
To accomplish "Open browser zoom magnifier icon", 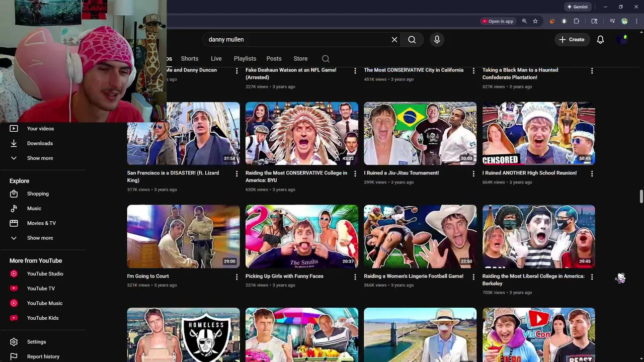I will pyautogui.click(x=524, y=21).
